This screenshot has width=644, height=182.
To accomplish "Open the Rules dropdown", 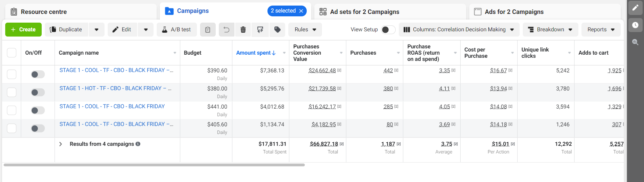I will tap(305, 30).
